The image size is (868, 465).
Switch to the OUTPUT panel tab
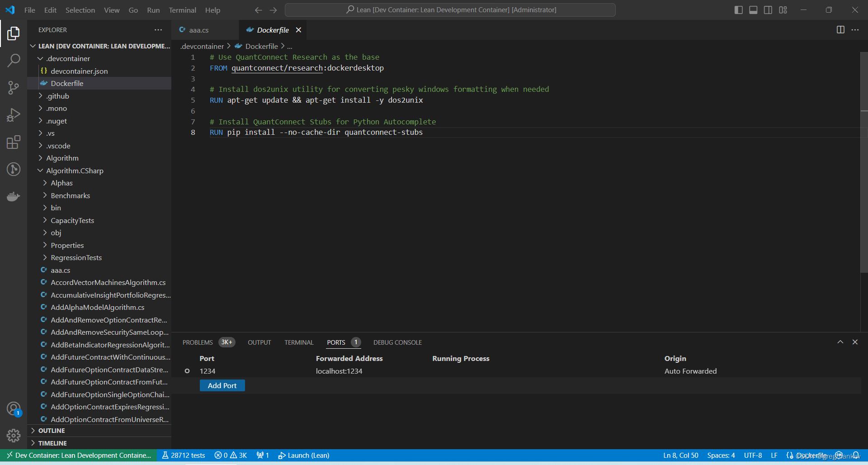coord(259,342)
